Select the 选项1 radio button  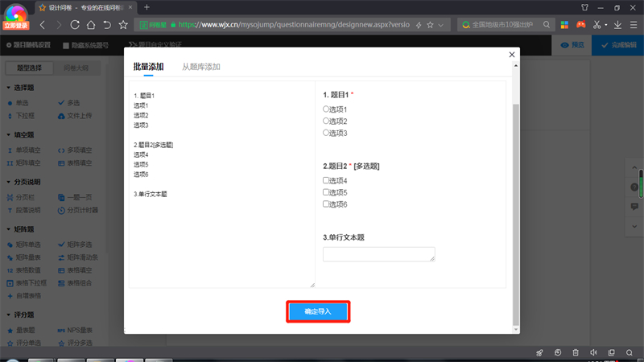click(x=326, y=109)
